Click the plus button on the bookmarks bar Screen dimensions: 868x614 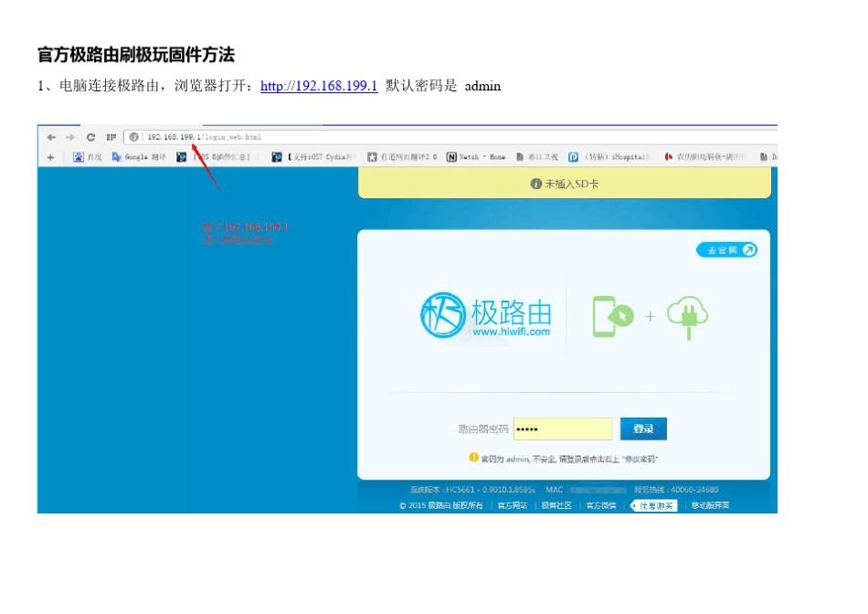50,157
